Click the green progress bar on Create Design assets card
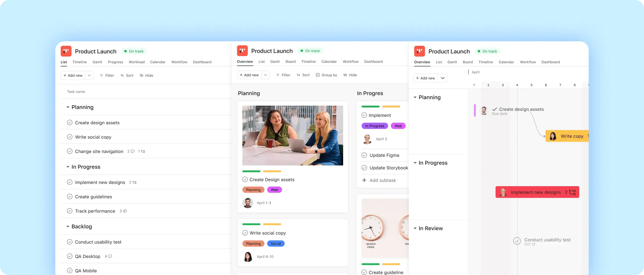 251,171
